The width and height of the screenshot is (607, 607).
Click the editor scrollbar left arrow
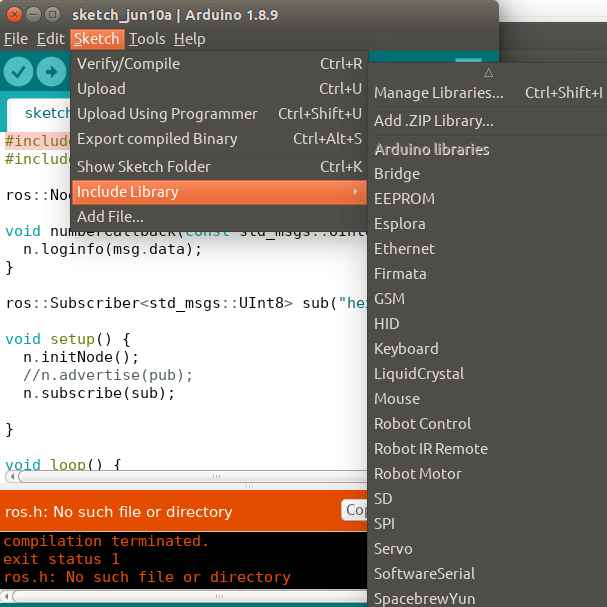tap(12, 477)
